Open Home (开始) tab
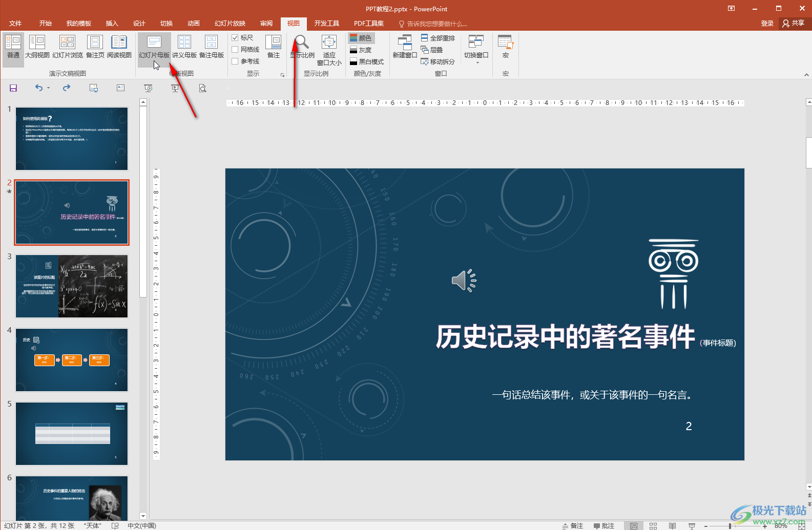 coord(46,24)
